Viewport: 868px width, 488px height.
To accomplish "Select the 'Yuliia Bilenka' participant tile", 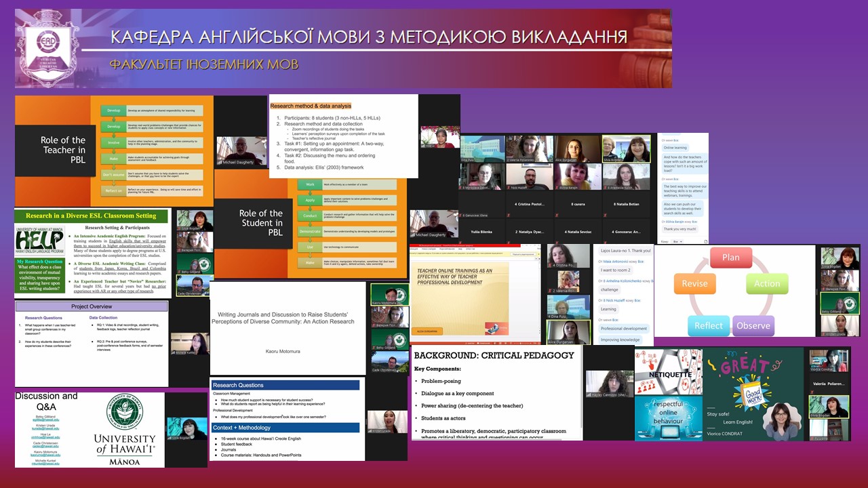I will (483, 231).
